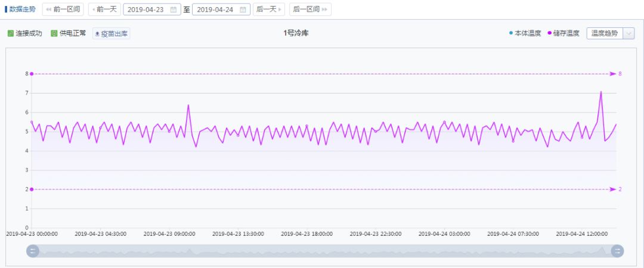The height and width of the screenshot is (268, 644).
Task: Click axis label 2019-04-24 07:30:00
Action: tap(513, 234)
